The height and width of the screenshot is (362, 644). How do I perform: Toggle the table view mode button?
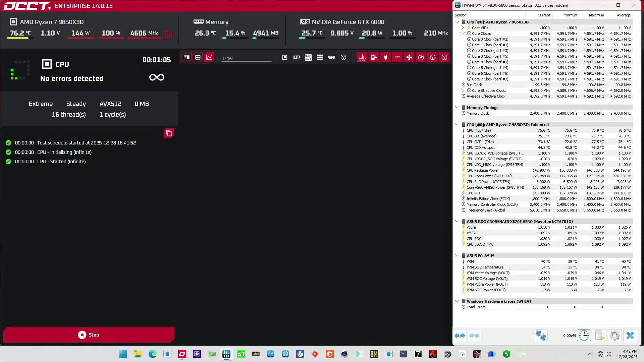(x=198, y=57)
